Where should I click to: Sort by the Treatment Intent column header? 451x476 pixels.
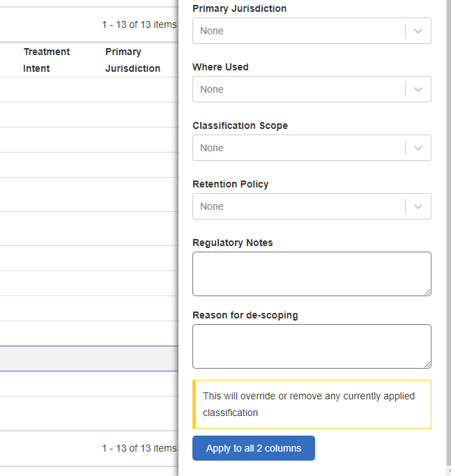(x=47, y=60)
